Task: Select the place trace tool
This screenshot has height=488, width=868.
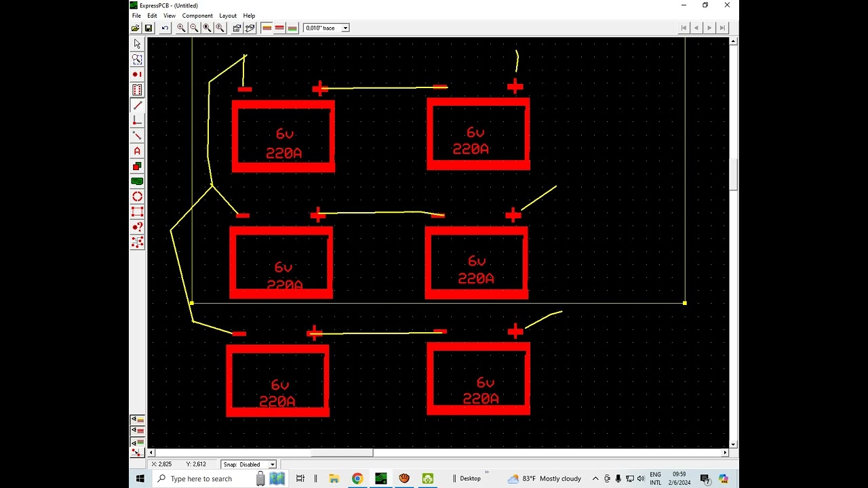Action: tap(137, 105)
